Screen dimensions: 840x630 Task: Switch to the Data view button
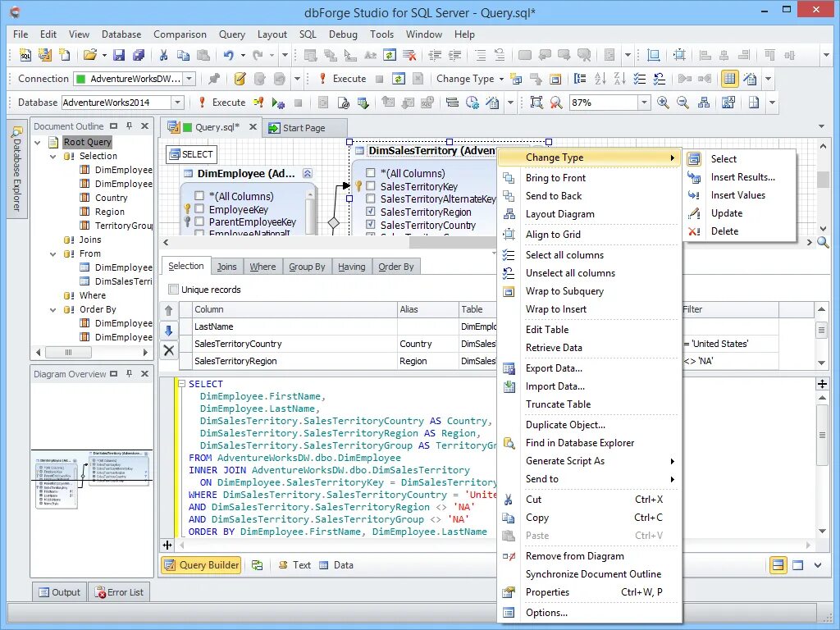[336, 564]
